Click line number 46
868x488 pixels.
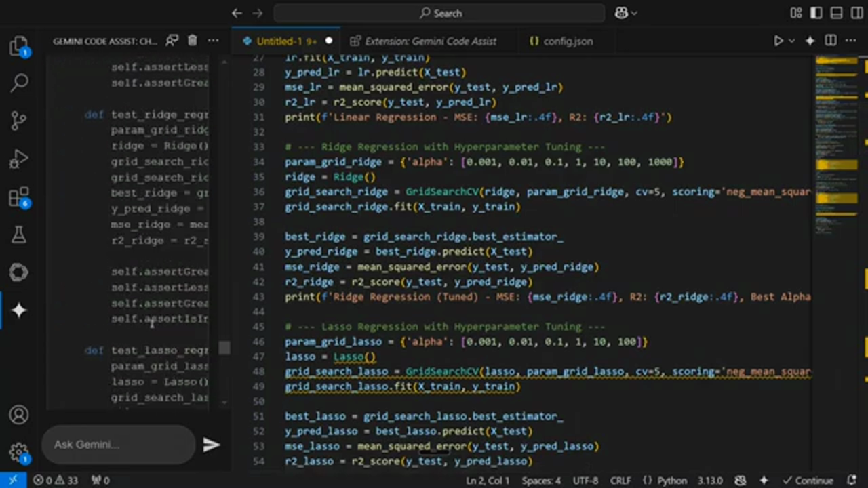coord(258,342)
